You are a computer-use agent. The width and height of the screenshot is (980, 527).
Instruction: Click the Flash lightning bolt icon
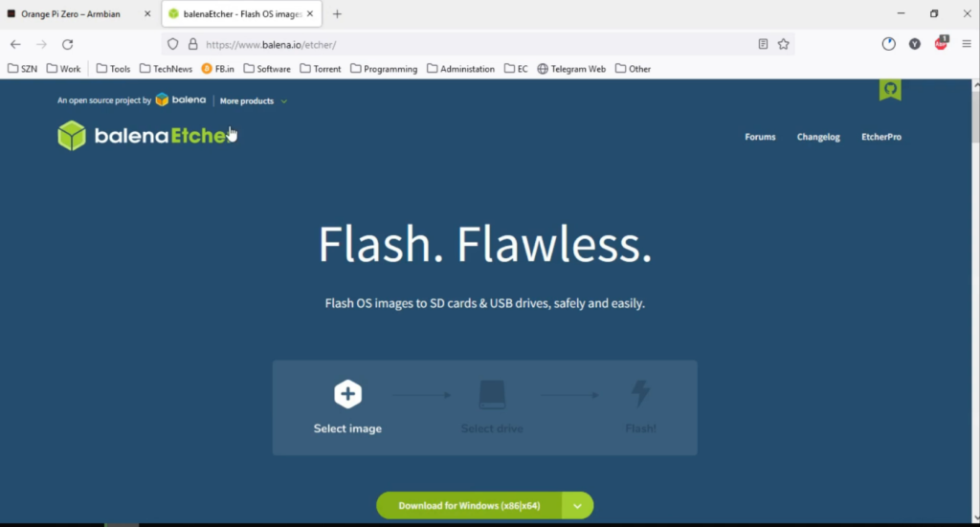pyautogui.click(x=640, y=394)
